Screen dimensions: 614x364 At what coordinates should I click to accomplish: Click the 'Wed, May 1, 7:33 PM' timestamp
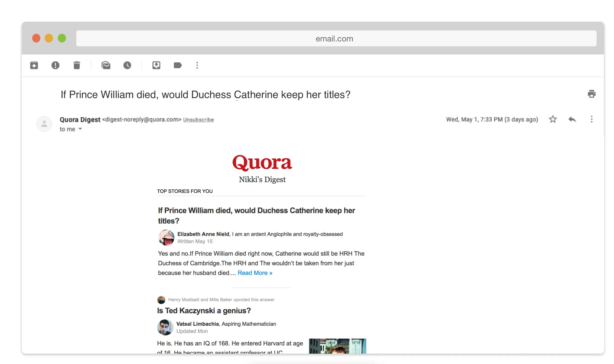pyautogui.click(x=492, y=119)
